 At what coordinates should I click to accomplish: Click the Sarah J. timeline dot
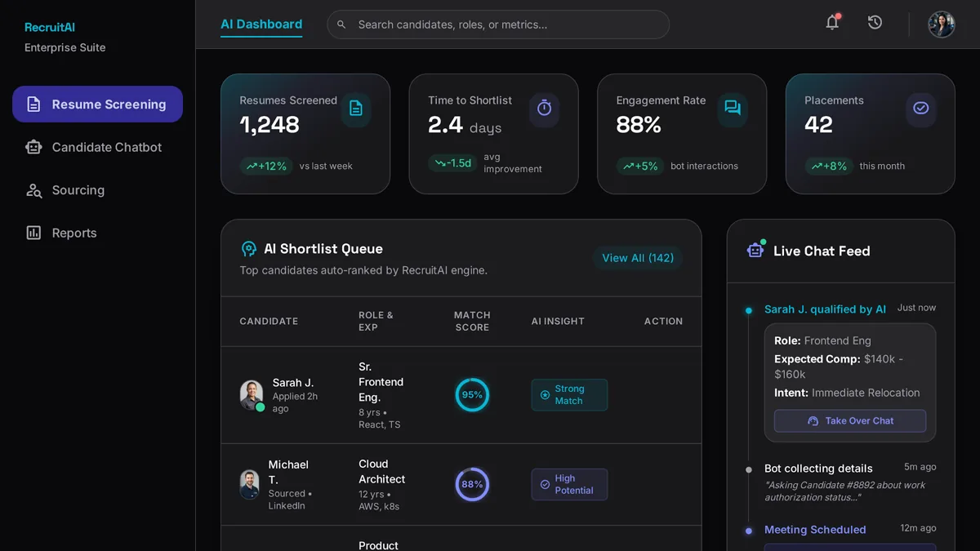click(748, 310)
